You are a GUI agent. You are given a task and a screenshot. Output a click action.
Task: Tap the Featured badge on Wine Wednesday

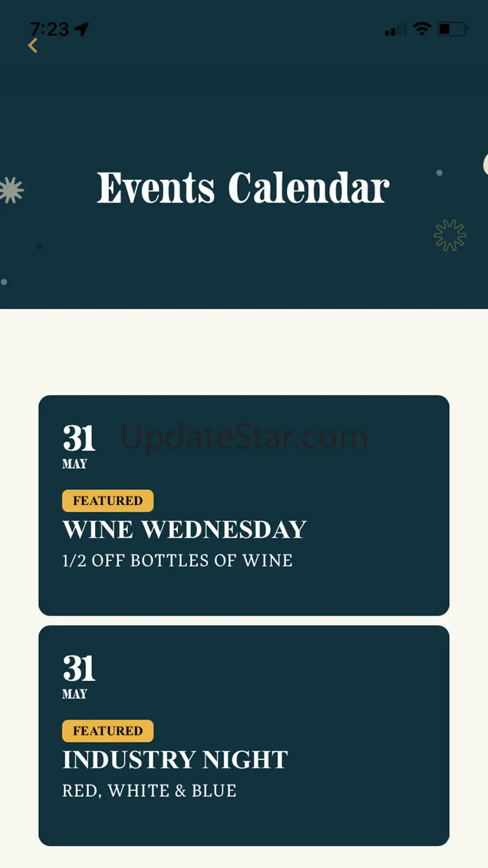(108, 501)
